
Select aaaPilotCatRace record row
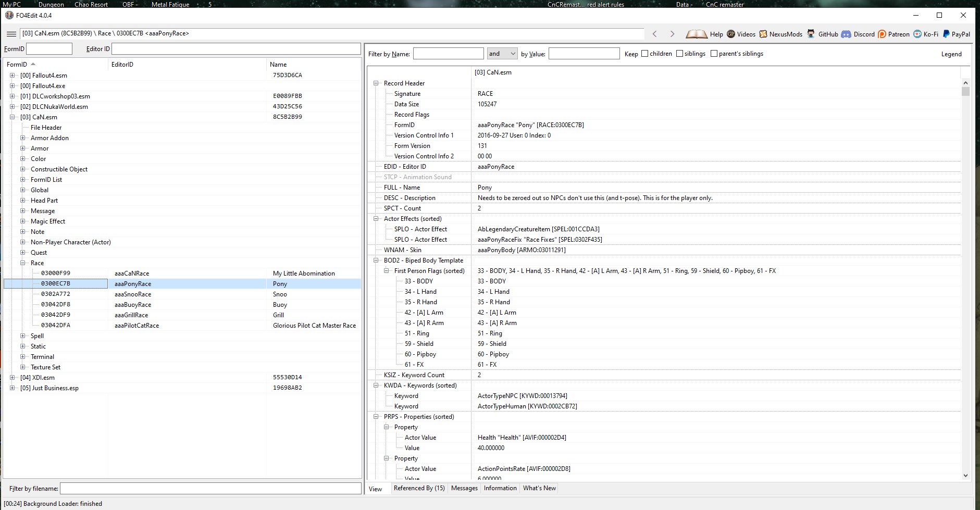[x=182, y=326]
